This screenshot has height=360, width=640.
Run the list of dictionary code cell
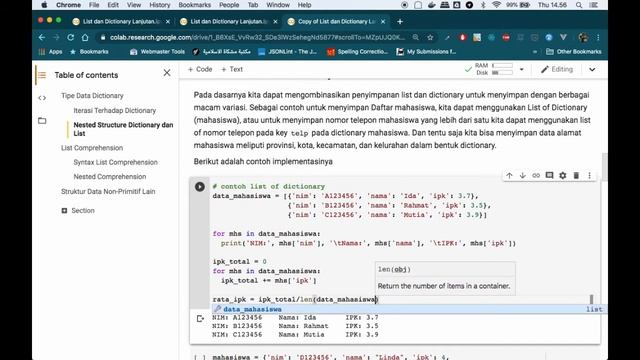(200, 187)
